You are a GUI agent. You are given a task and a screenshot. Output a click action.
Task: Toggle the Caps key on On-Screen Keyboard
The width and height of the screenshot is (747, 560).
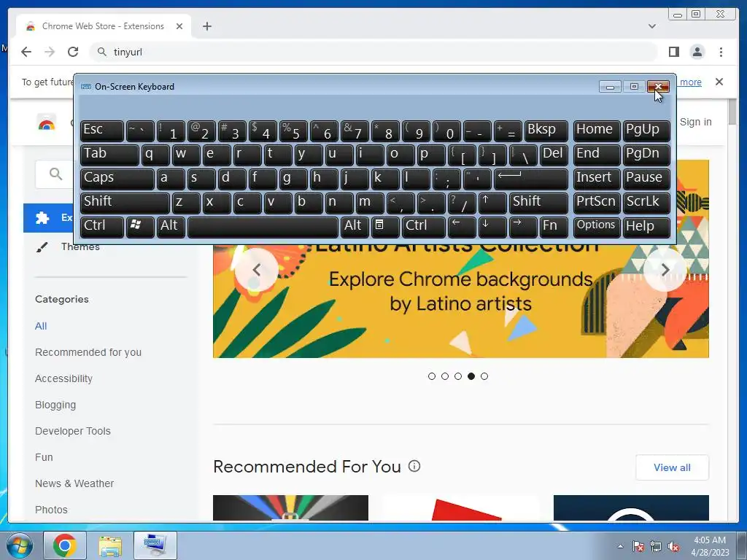(117, 179)
